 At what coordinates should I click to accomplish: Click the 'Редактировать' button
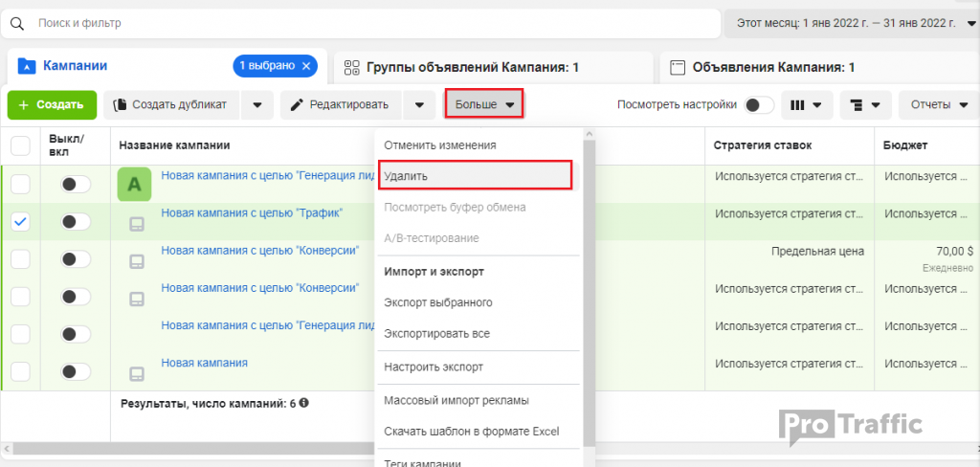pyautogui.click(x=342, y=105)
